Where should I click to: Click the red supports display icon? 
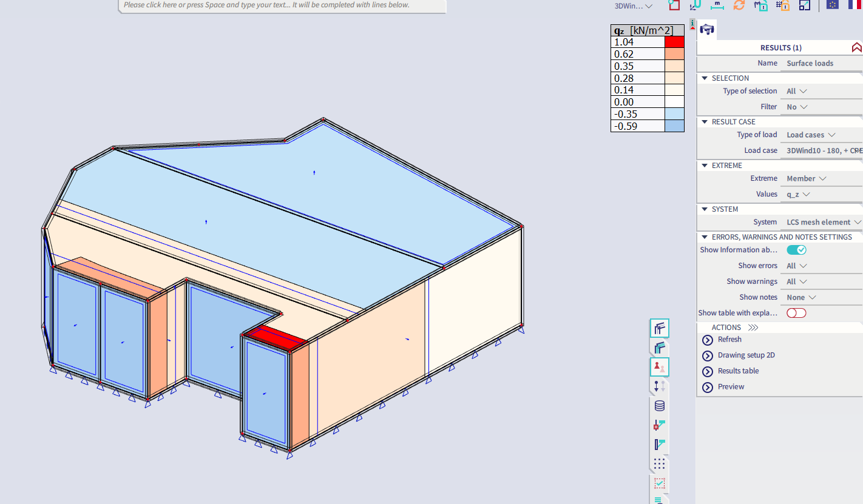tap(659, 367)
